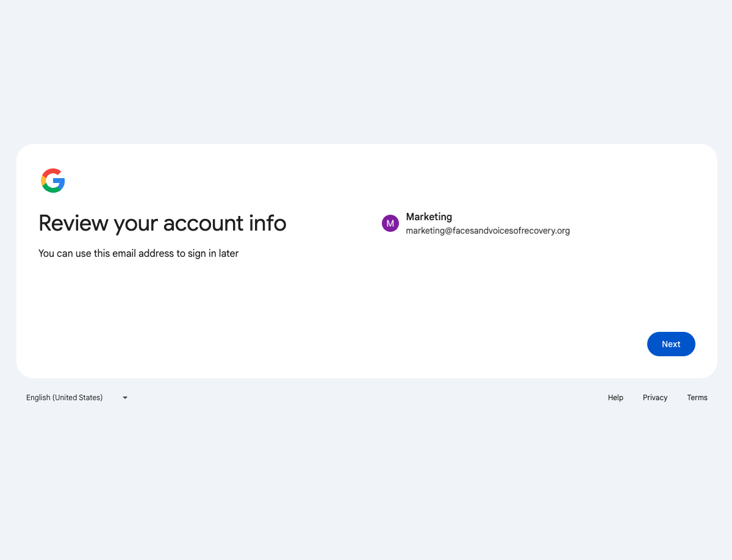The width and height of the screenshot is (732, 560).
Task: Click the purple M account avatar
Action: 390,223
